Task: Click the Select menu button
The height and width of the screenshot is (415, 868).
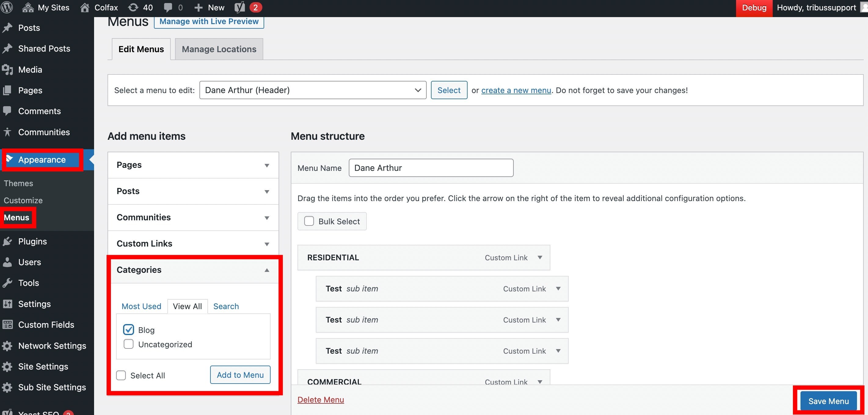Action: (449, 90)
